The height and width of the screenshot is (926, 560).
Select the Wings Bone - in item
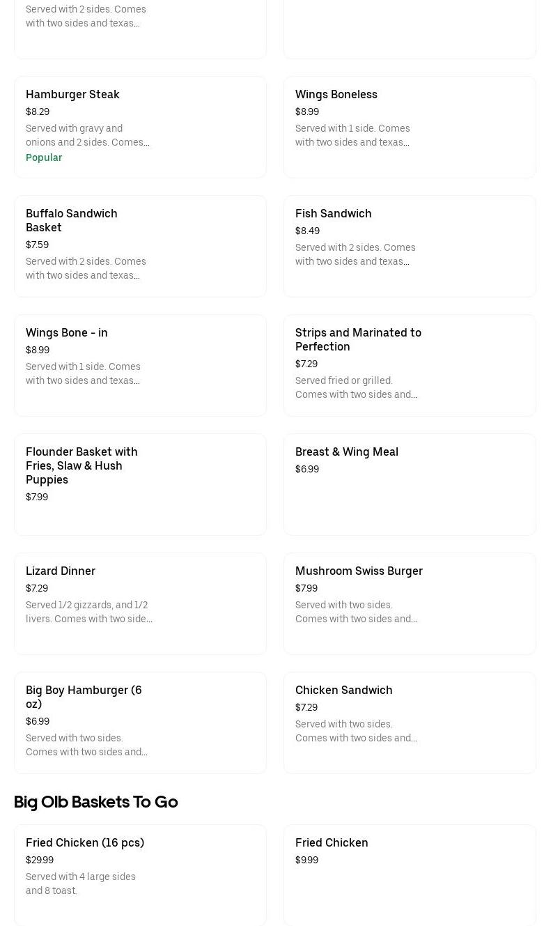(67, 332)
